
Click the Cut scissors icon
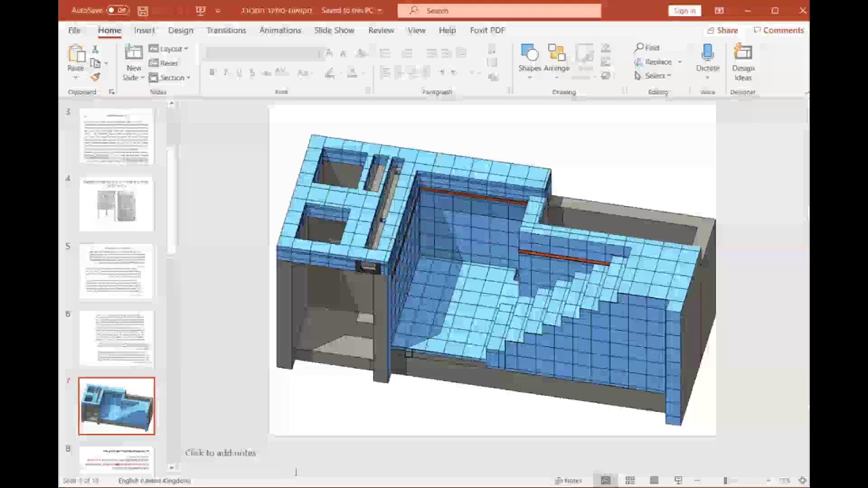pos(95,49)
